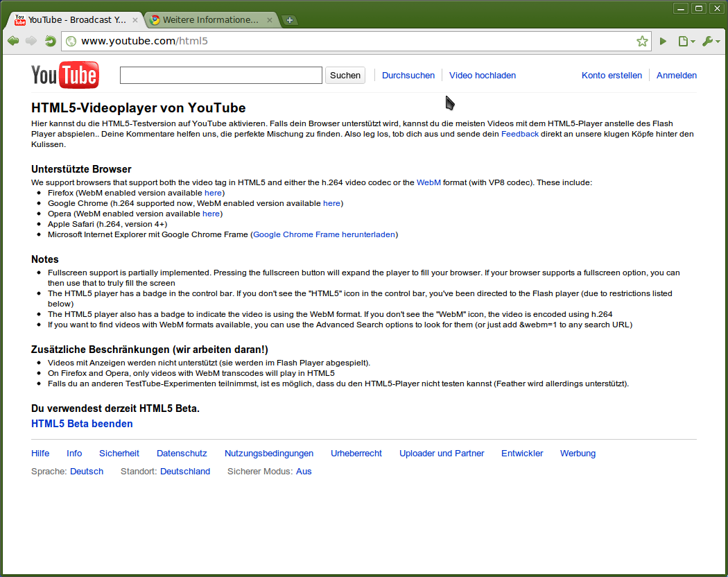The image size is (728, 577).
Task: Click the HTML5 Beta beenden link
Action: (x=82, y=423)
